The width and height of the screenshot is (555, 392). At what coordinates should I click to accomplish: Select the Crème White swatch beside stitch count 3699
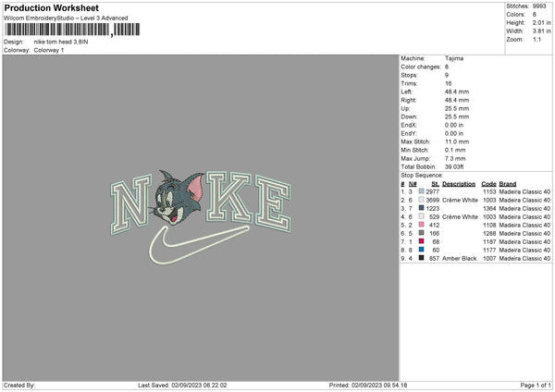421,200
